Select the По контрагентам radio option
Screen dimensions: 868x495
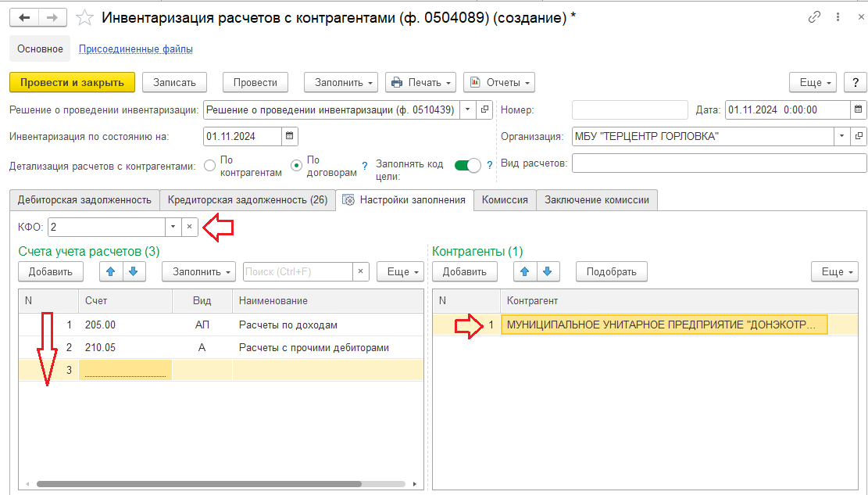[209, 166]
